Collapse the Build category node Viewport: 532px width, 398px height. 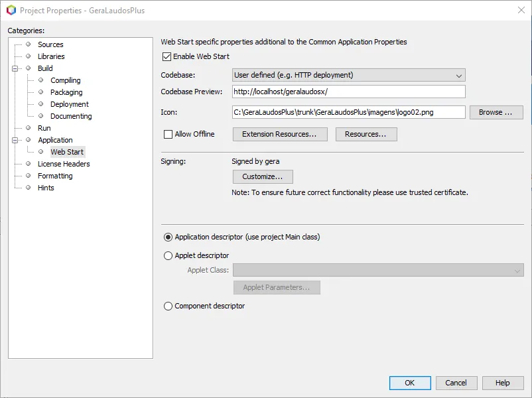click(x=14, y=68)
